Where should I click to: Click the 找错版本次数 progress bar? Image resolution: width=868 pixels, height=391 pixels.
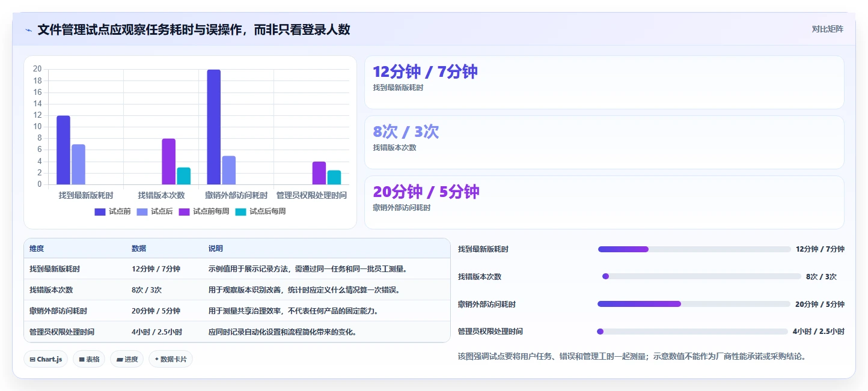(701, 276)
